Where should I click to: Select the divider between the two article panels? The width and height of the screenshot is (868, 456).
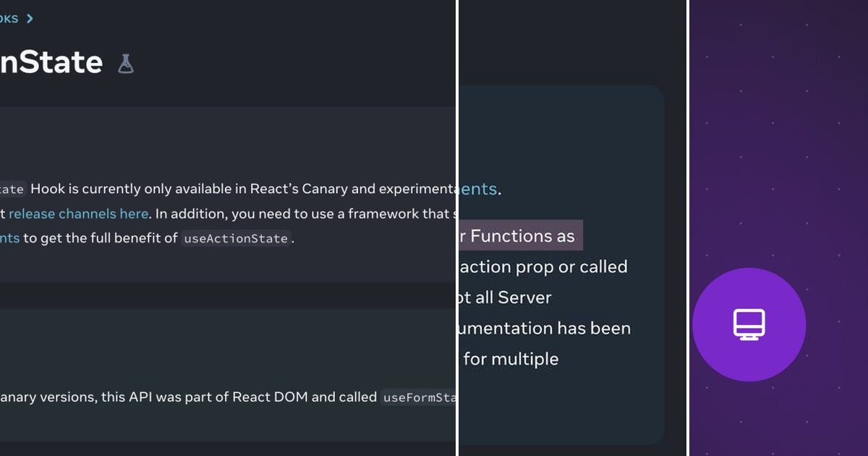tap(457, 228)
